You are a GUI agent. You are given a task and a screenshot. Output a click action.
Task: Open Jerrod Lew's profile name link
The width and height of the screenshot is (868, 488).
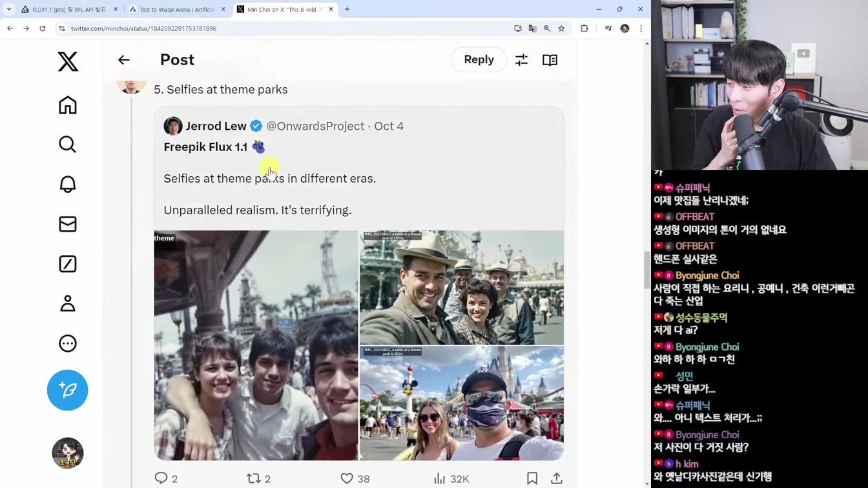click(x=216, y=126)
